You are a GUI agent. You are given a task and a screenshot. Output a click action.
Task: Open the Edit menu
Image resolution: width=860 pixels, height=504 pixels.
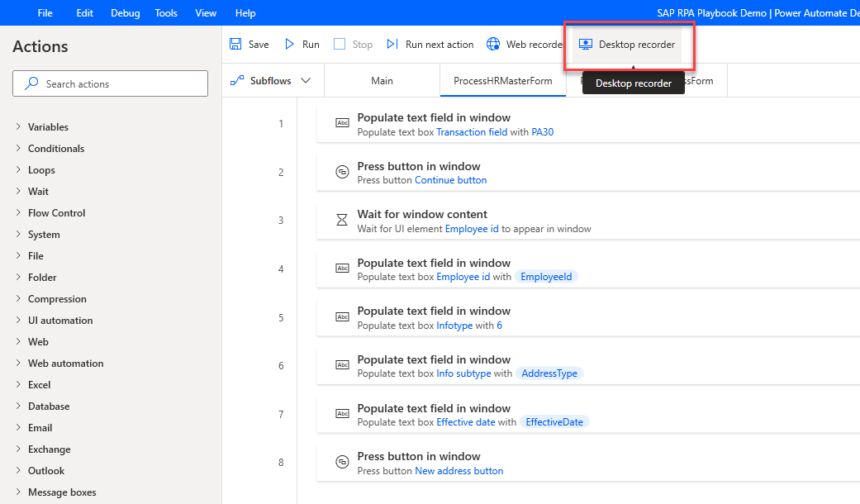(84, 12)
